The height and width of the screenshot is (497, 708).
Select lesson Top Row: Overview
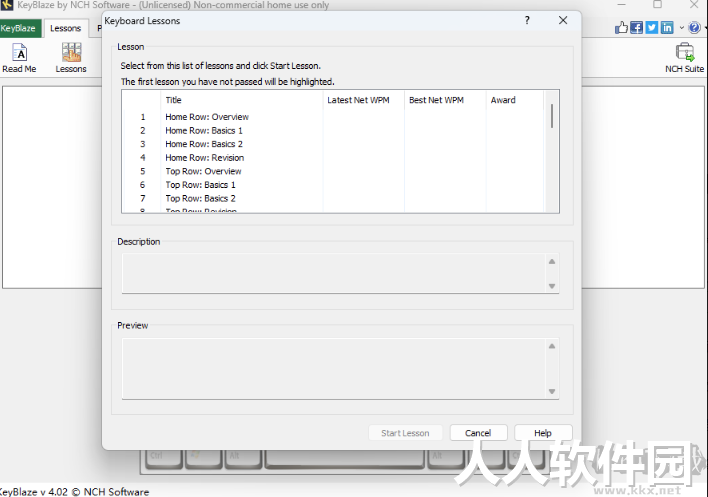(x=203, y=171)
